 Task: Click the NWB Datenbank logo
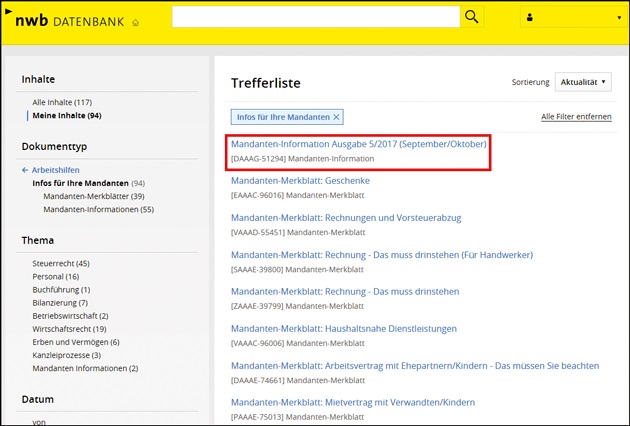coord(66,20)
